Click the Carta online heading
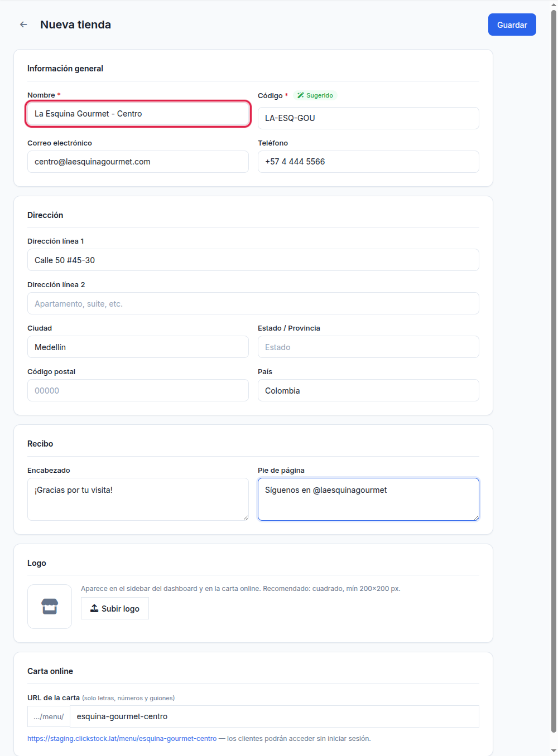Viewport: 558px width, 756px height. click(50, 671)
